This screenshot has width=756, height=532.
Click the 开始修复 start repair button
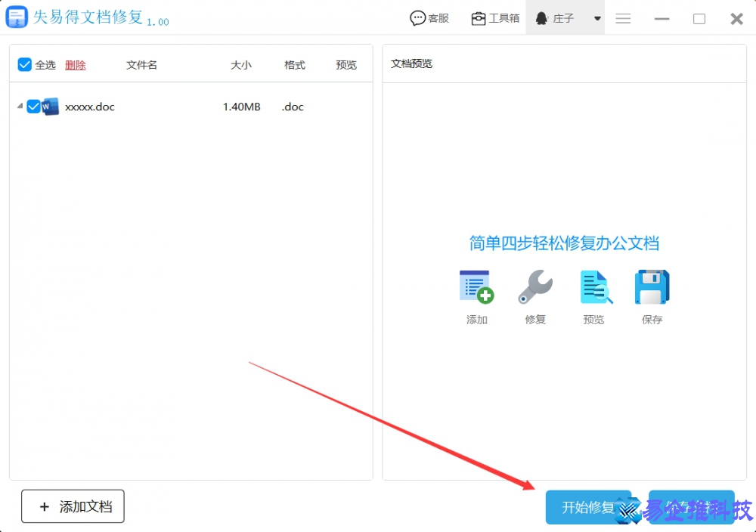coord(588,507)
